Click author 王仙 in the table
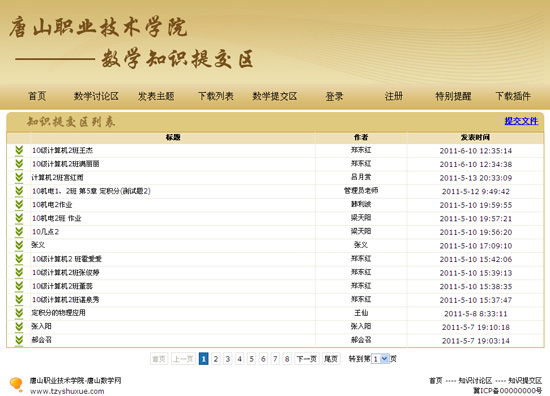The image size is (550, 396). coord(361,313)
